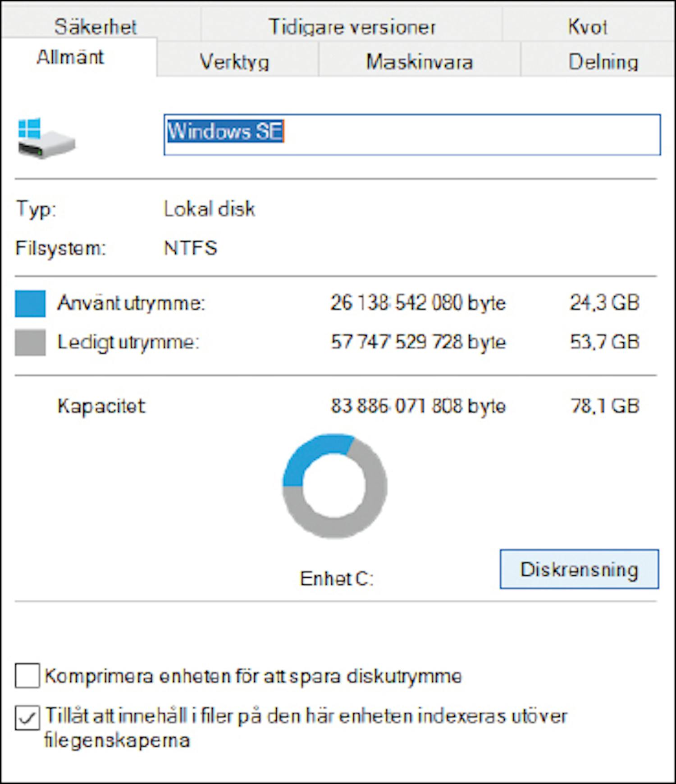Open the Maskinvara tab
Image resolution: width=676 pixels, height=784 pixels.
(x=419, y=61)
